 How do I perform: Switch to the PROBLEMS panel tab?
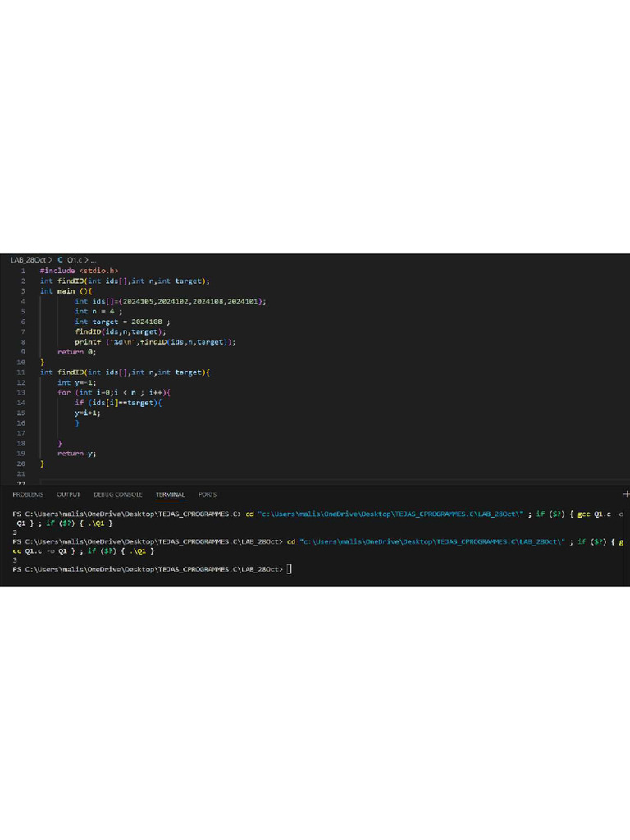click(x=28, y=495)
